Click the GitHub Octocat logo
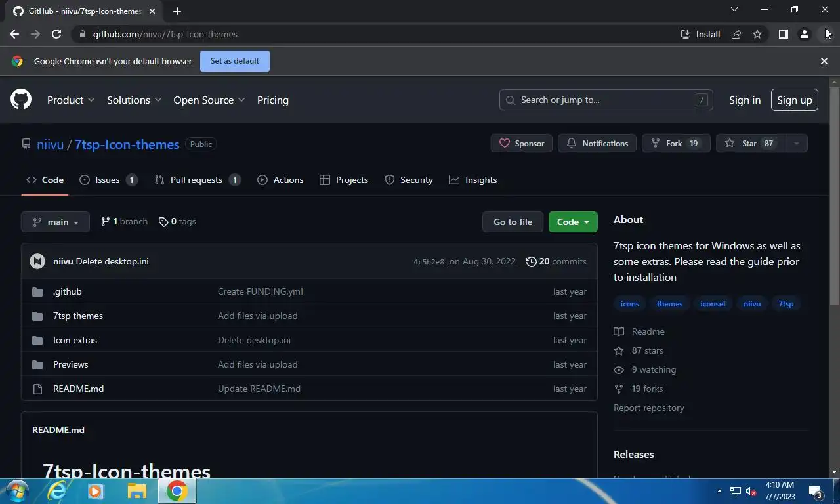The height and width of the screenshot is (504, 840). pyautogui.click(x=21, y=100)
